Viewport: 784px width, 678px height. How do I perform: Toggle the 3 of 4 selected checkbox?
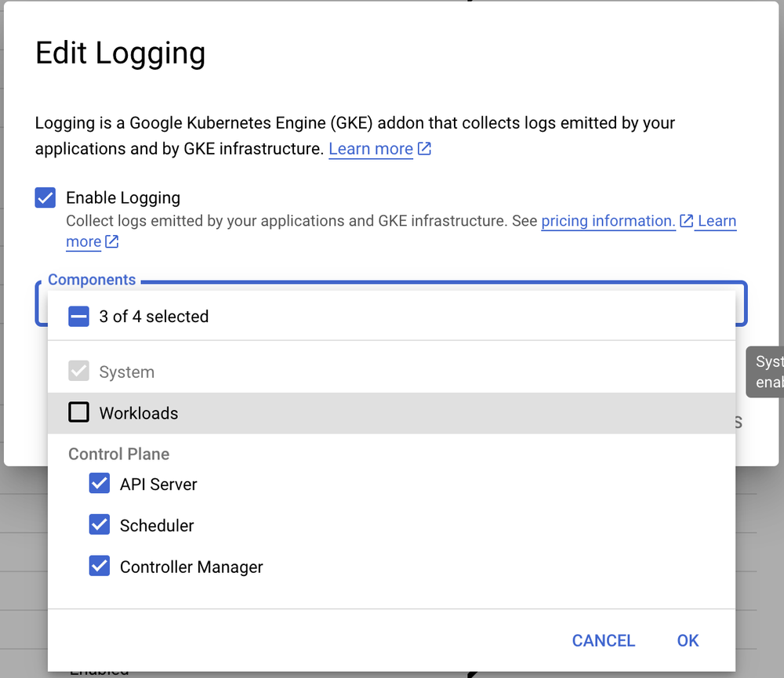pos(78,317)
